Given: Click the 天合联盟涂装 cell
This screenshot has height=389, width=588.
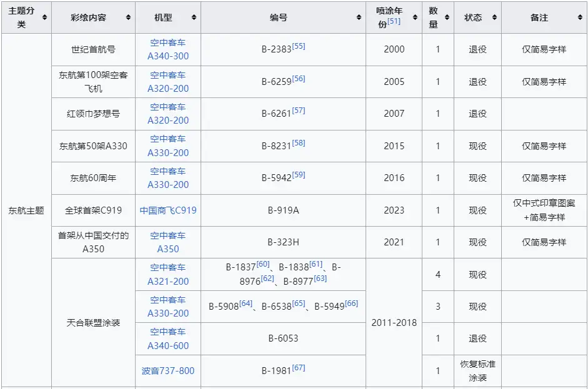Looking at the screenshot, I should [x=93, y=322].
